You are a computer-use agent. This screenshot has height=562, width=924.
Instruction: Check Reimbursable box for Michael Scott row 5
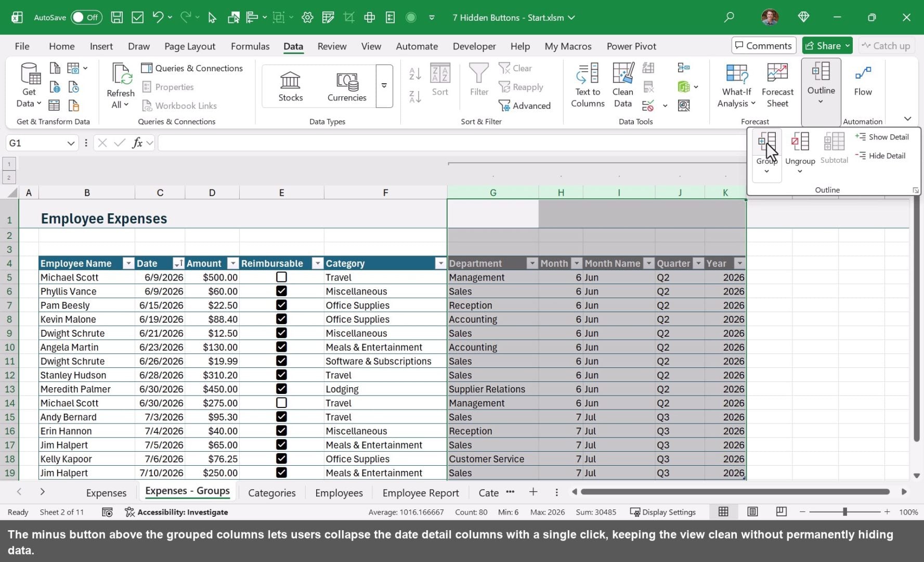coord(281,277)
